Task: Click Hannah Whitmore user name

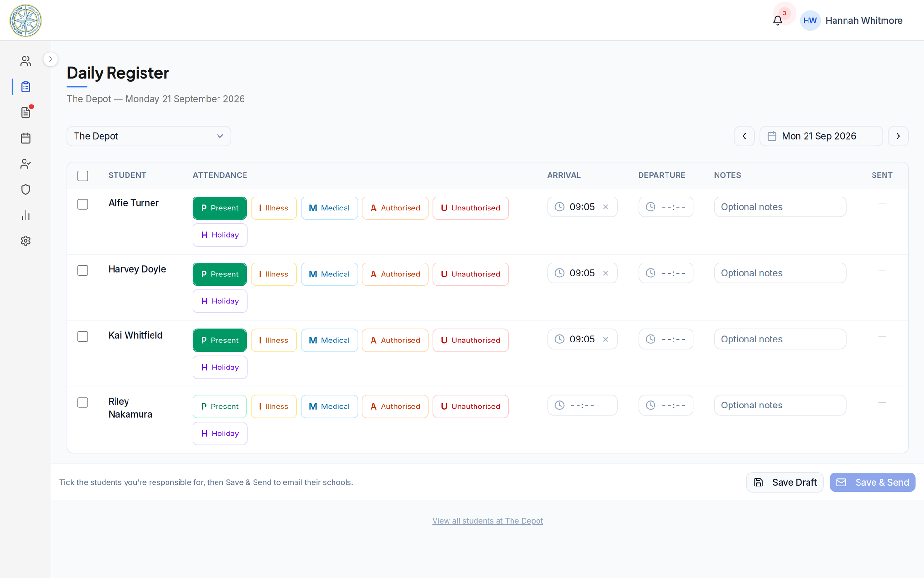Action: point(864,21)
